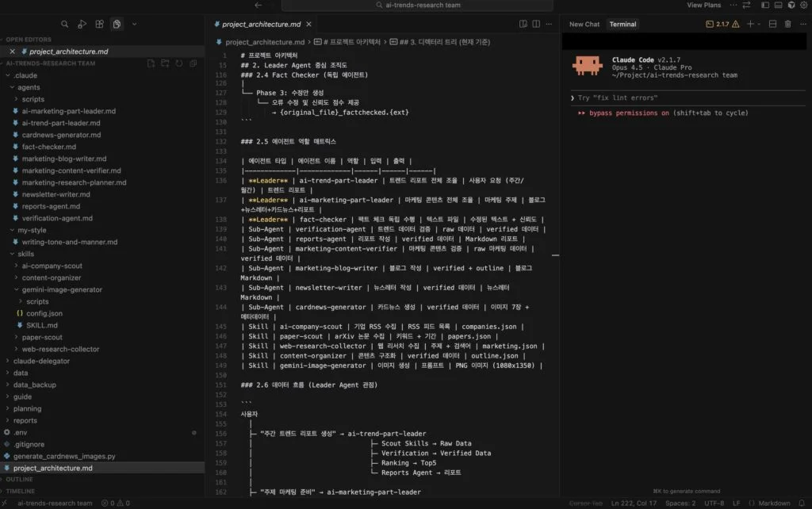The width and height of the screenshot is (812, 509).
Task: Click Ln 222, Col 17 in status bar
Action: coord(634,503)
